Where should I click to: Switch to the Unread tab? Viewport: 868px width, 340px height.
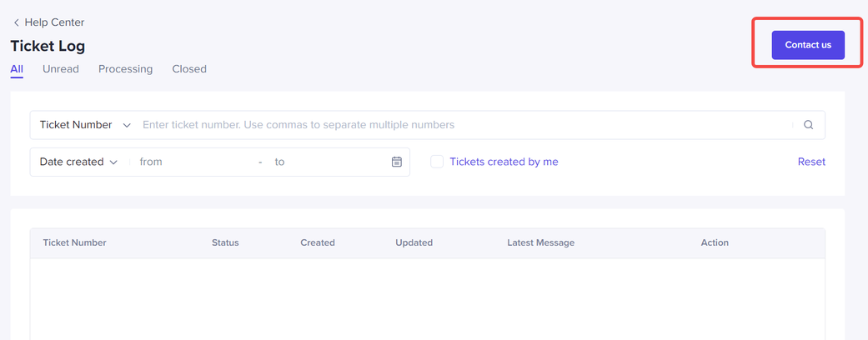point(61,69)
